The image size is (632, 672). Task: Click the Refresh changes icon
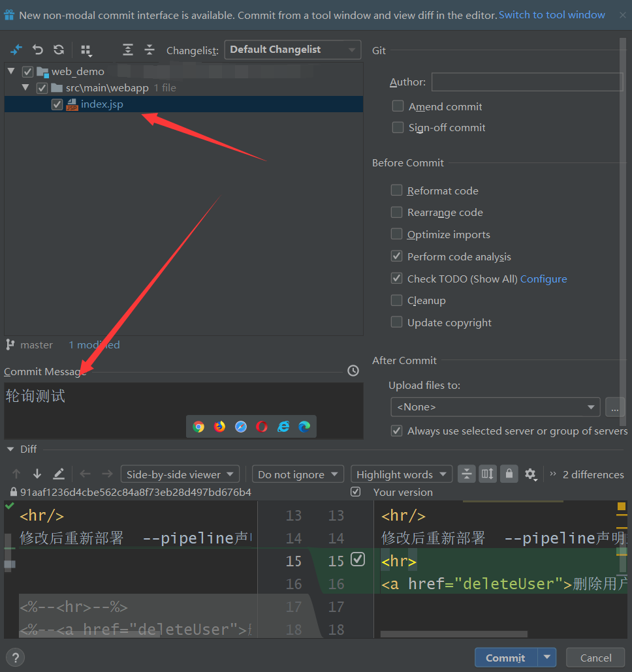click(59, 50)
